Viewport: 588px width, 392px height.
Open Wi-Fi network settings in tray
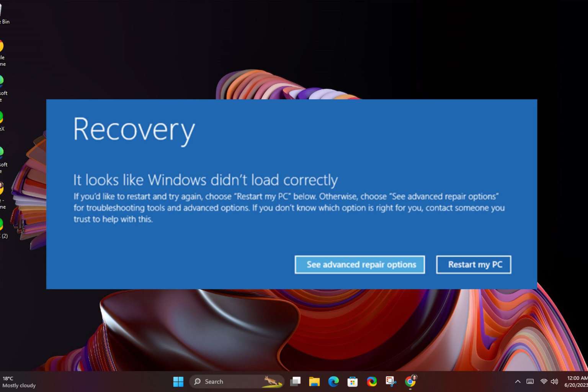(x=544, y=382)
